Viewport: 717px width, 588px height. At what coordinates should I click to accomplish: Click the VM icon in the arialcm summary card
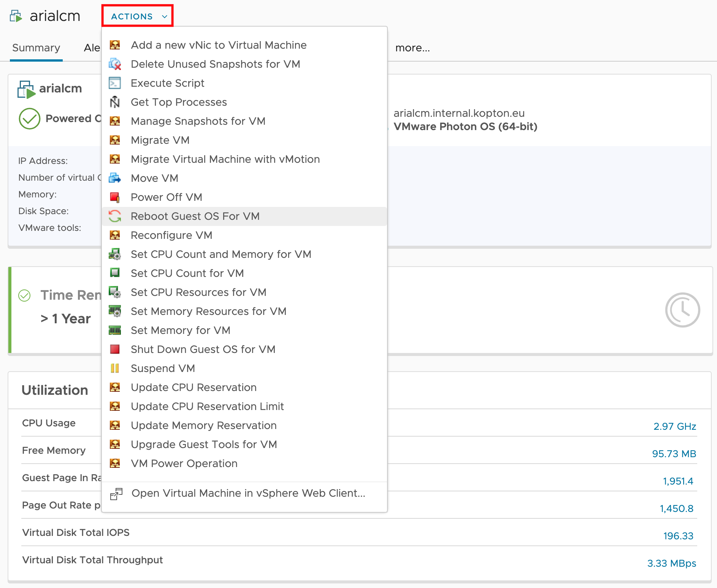coord(27,89)
